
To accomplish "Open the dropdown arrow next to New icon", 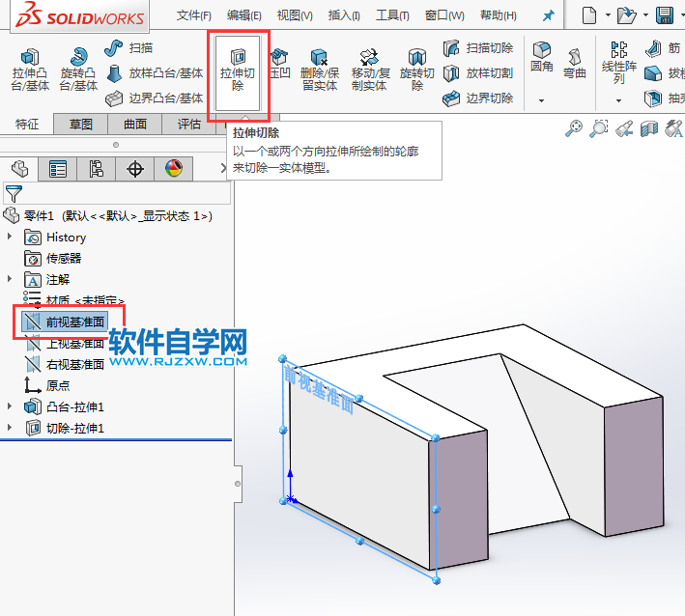I will [x=608, y=15].
